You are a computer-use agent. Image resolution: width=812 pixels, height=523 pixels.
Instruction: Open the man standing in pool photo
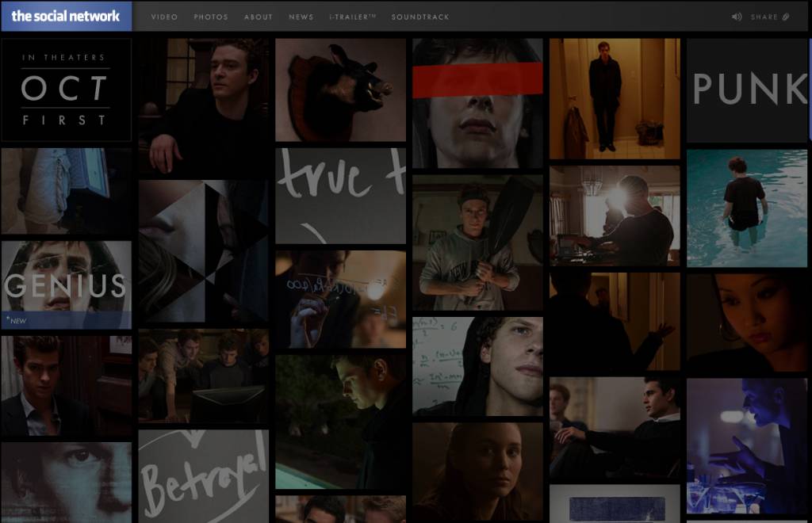click(x=747, y=208)
